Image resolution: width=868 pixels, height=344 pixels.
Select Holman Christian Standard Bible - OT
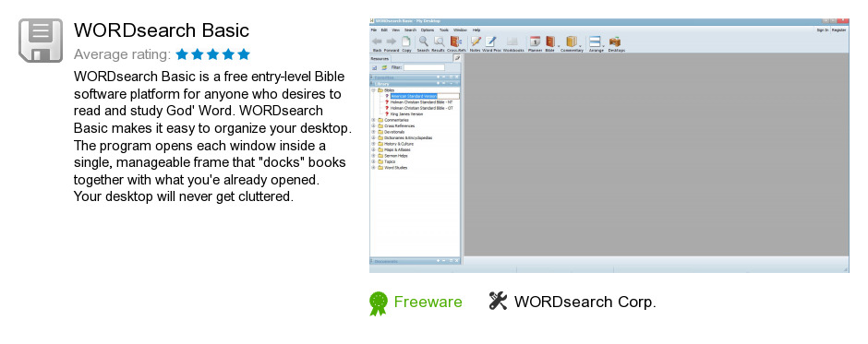click(x=421, y=108)
